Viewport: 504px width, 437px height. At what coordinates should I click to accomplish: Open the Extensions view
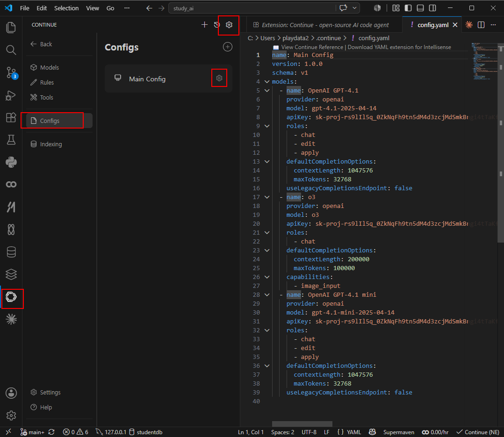tap(11, 118)
